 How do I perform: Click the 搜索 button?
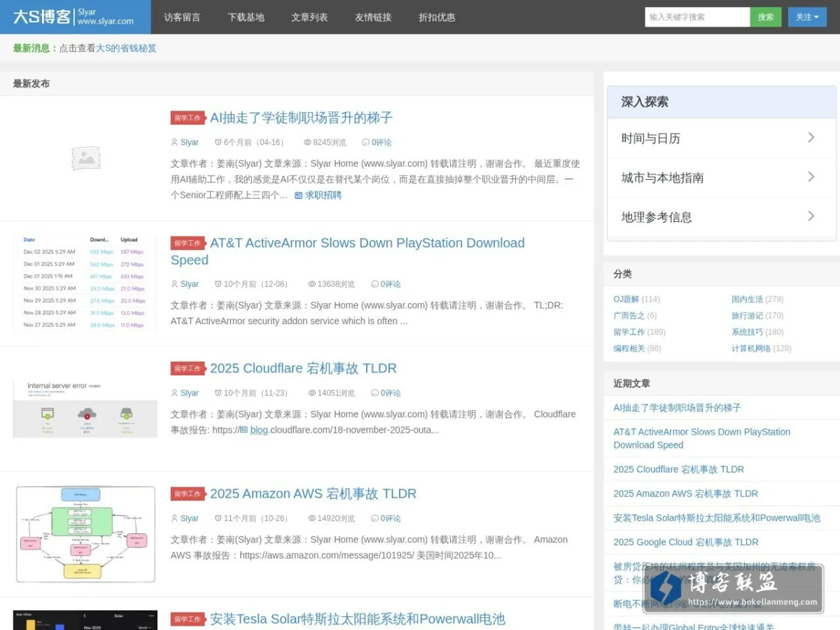766,17
